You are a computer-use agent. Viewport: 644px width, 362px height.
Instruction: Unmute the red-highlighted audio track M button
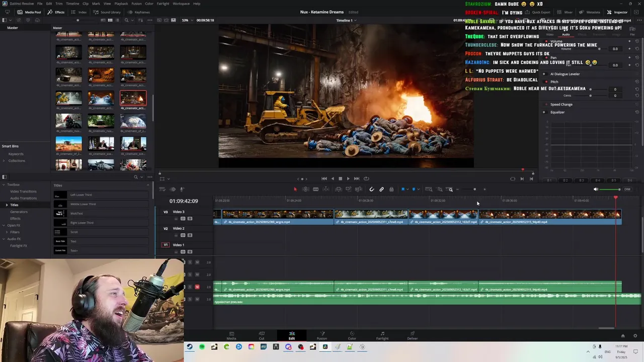pos(197,287)
